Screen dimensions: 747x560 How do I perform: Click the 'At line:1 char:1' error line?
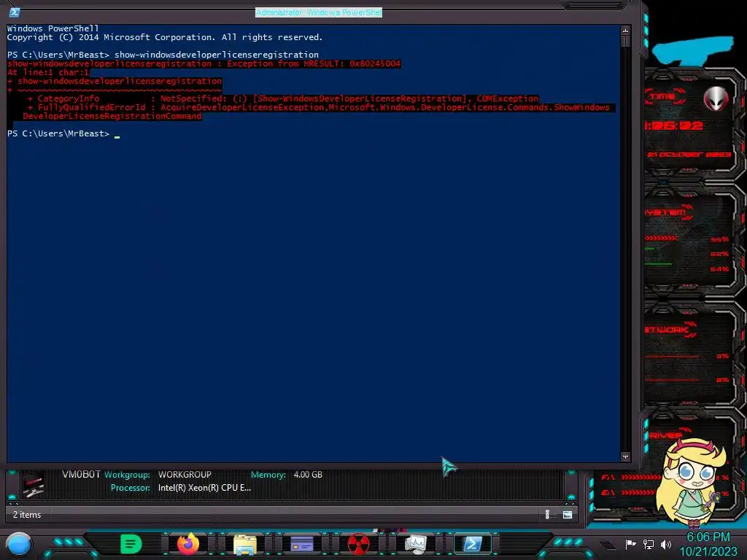(x=48, y=72)
